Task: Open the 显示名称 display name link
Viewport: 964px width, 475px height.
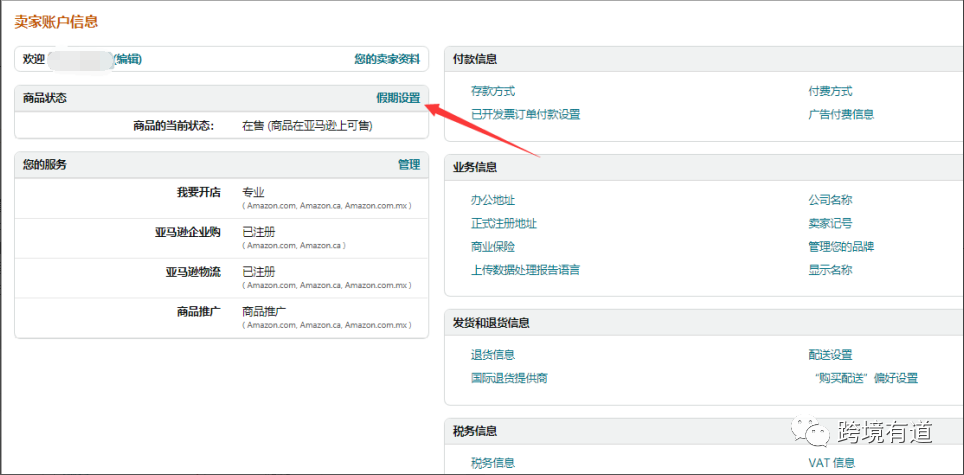Action: click(831, 270)
